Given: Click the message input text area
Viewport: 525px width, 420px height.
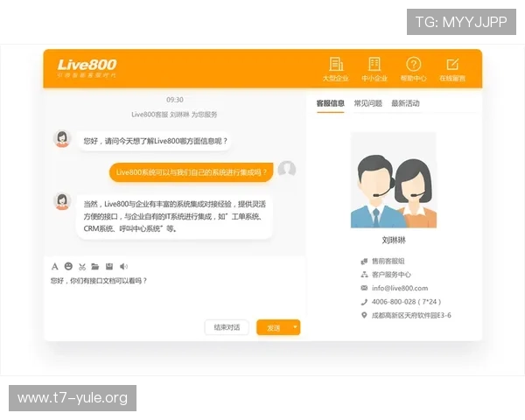Looking at the screenshot, I should [x=175, y=297].
